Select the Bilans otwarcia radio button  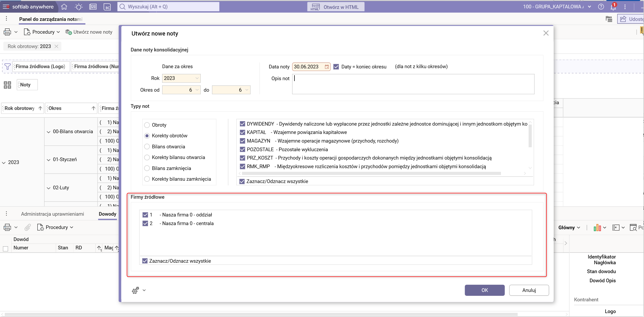coord(147,147)
